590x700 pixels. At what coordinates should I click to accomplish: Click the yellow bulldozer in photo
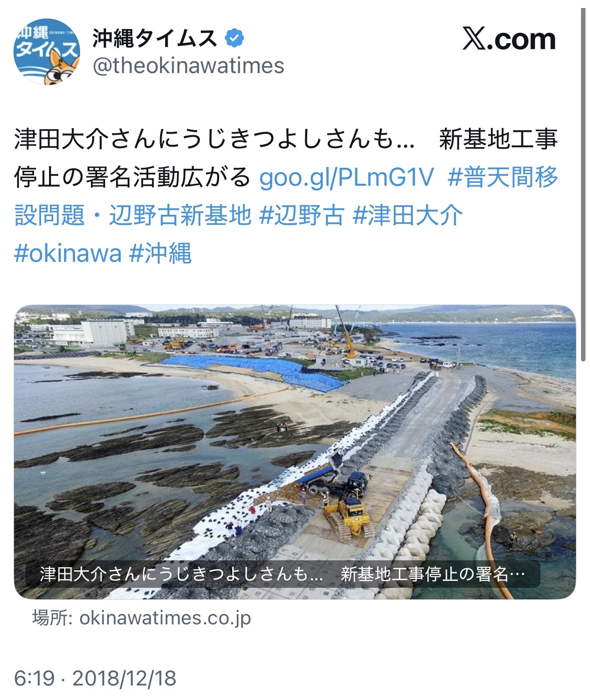coord(349,518)
